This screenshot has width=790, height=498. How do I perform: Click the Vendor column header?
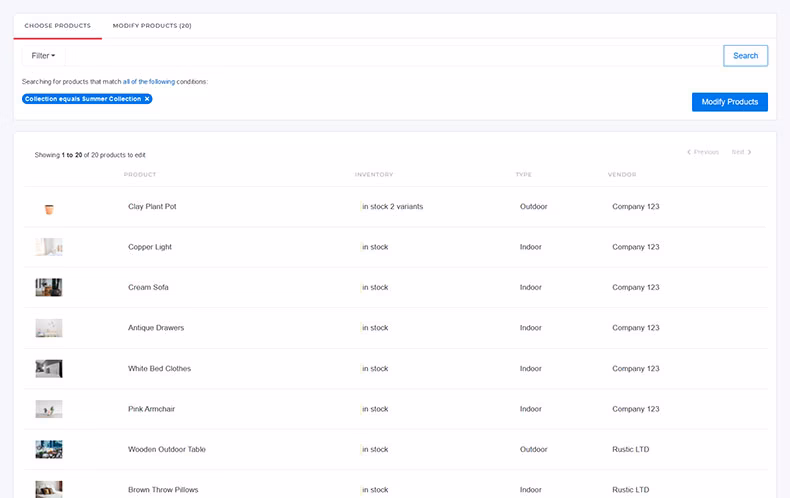tap(622, 175)
